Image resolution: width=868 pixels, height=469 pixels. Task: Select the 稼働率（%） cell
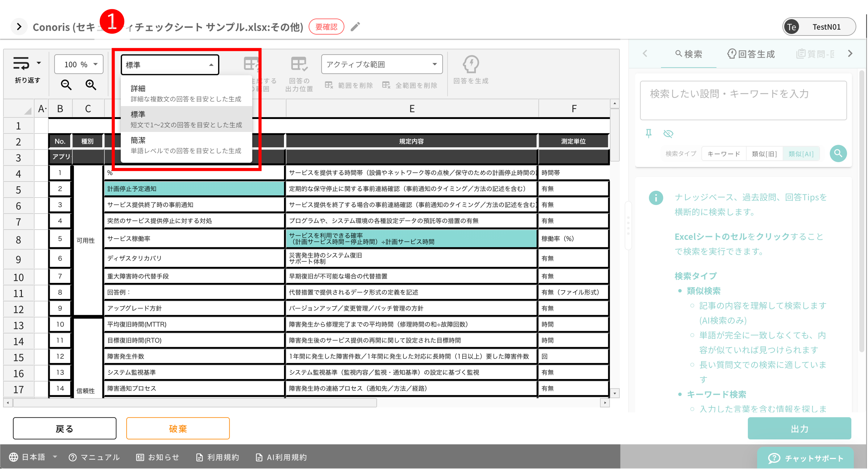coord(574,239)
